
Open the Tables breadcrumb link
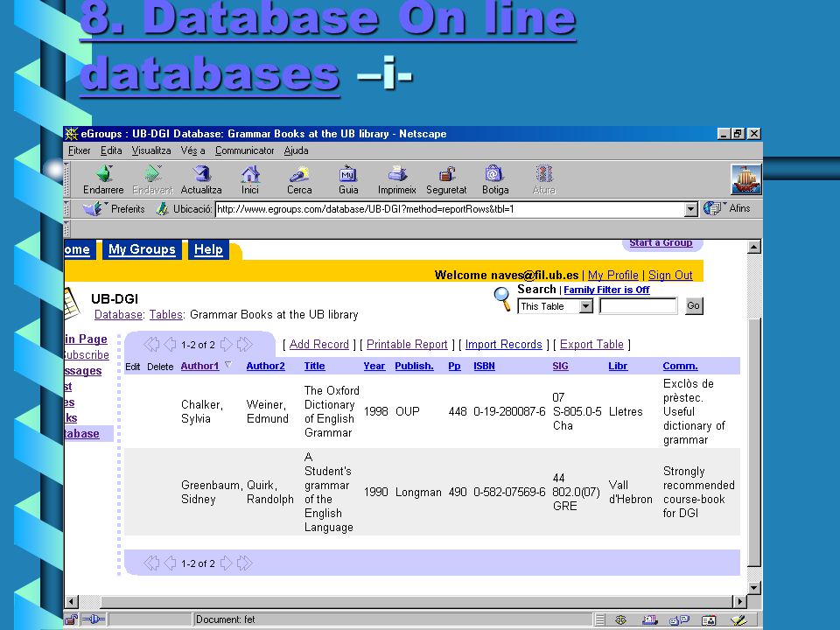point(166,314)
